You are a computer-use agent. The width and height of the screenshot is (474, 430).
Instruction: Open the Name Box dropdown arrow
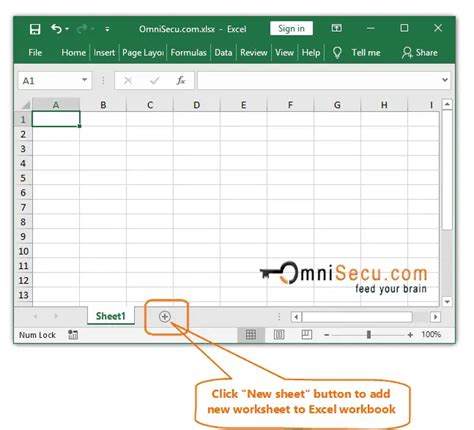point(84,80)
